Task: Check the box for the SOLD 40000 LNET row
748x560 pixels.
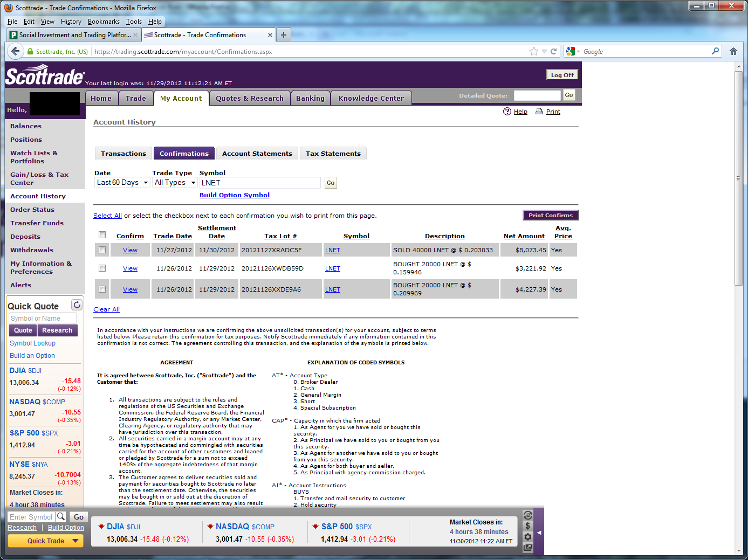Action: pyautogui.click(x=102, y=250)
